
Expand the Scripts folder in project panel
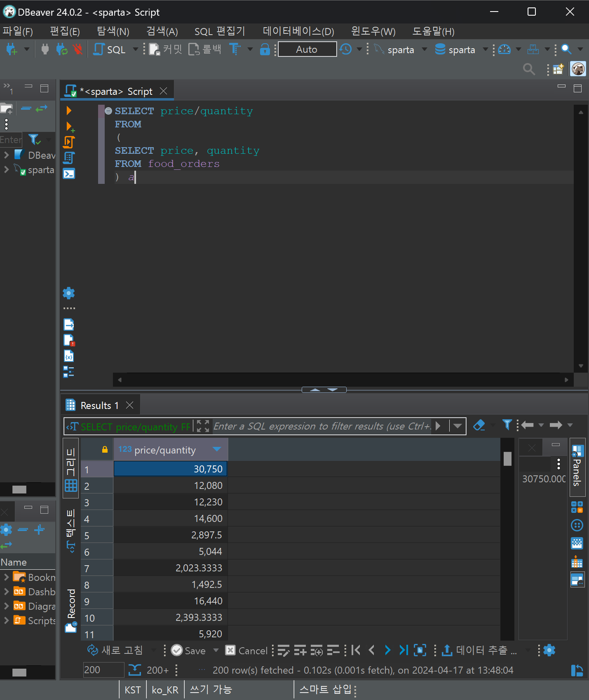6,620
